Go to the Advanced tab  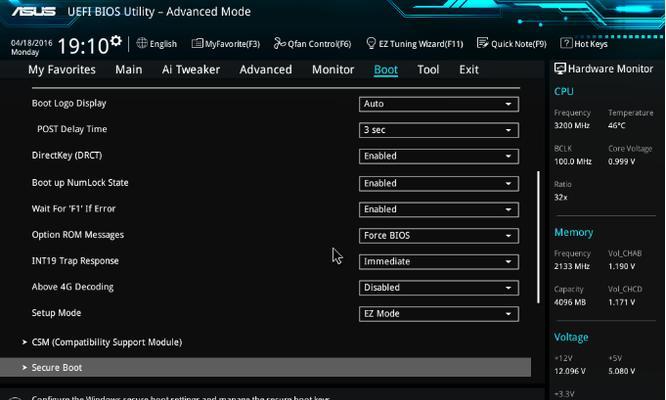pos(266,70)
